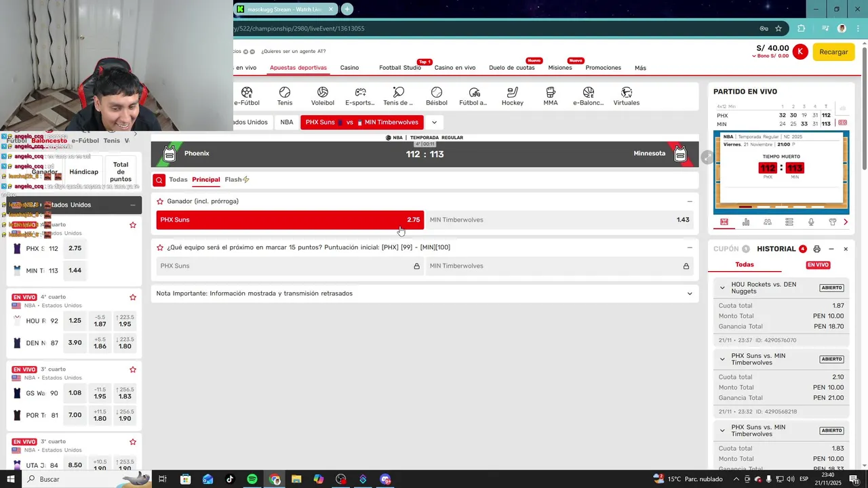This screenshot has width=868, height=488.
Task: Click the yellow Recargar button
Action: point(833,52)
